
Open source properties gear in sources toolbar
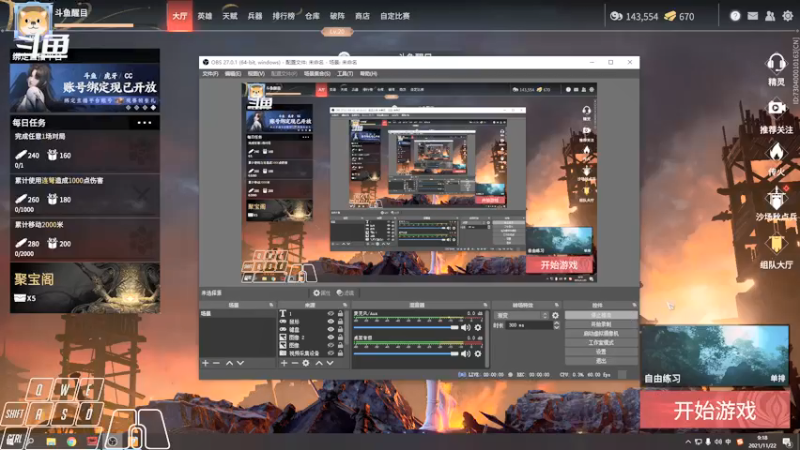(x=306, y=363)
